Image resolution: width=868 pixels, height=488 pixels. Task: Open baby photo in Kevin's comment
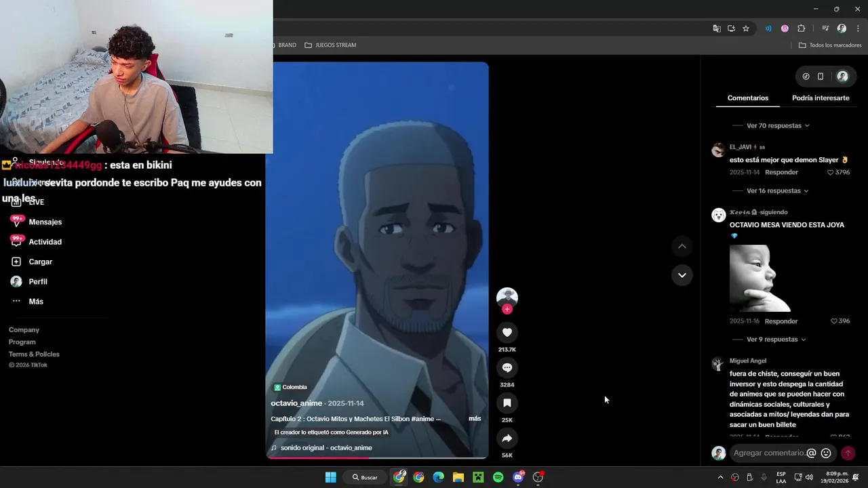point(760,278)
